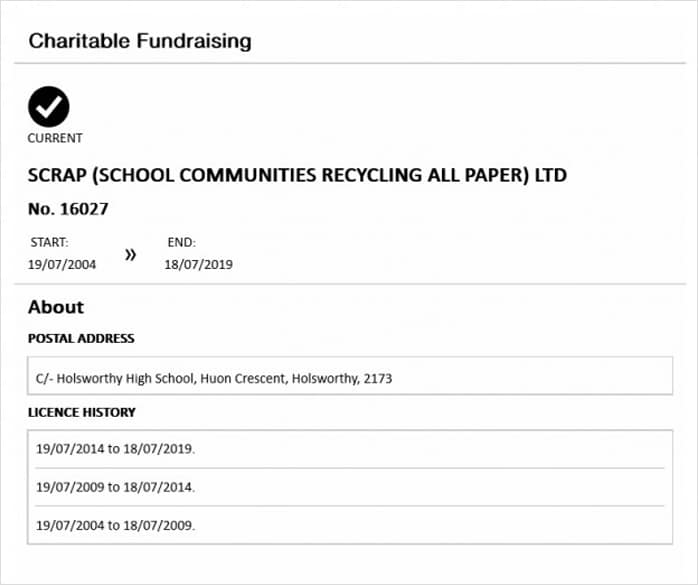Click the About section heading
The width and height of the screenshot is (698, 585).
coord(56,307)
